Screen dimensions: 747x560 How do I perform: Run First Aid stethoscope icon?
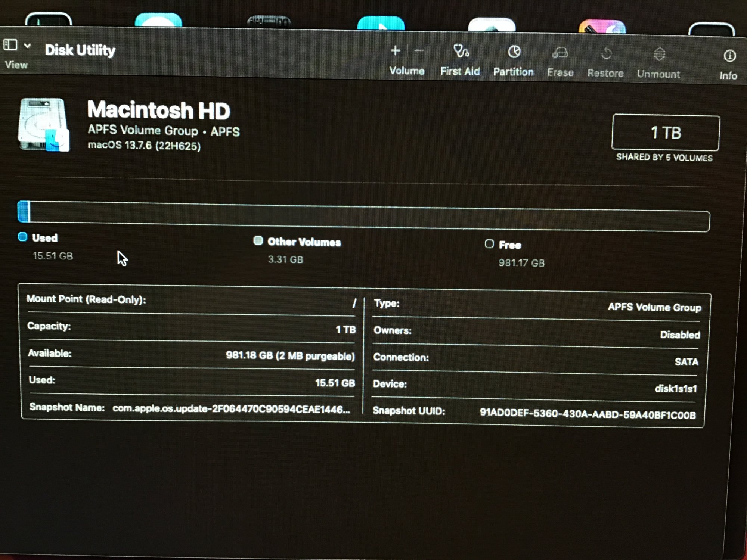coord(461,51)
